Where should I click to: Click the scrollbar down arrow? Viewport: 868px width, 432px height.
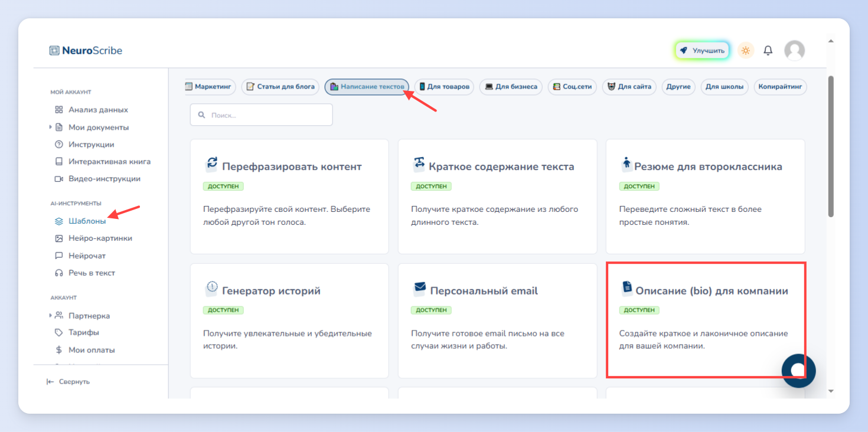(x=831, y=391)
